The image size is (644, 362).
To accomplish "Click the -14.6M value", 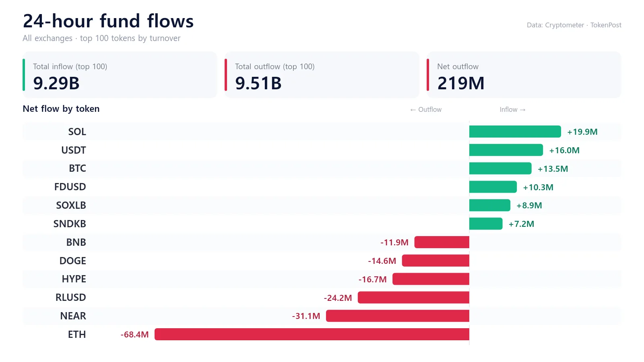I will (x=382, y=261).
